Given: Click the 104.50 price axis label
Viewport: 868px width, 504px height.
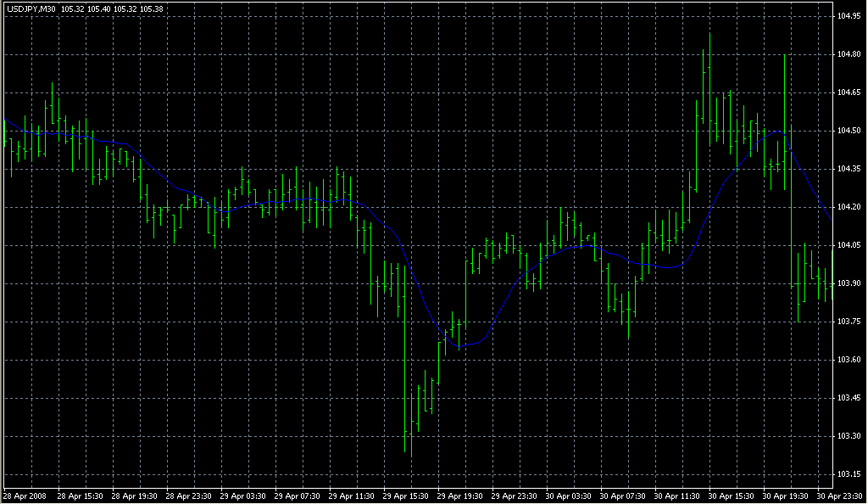Looking at the screenshot, I should tap(849, 131).
